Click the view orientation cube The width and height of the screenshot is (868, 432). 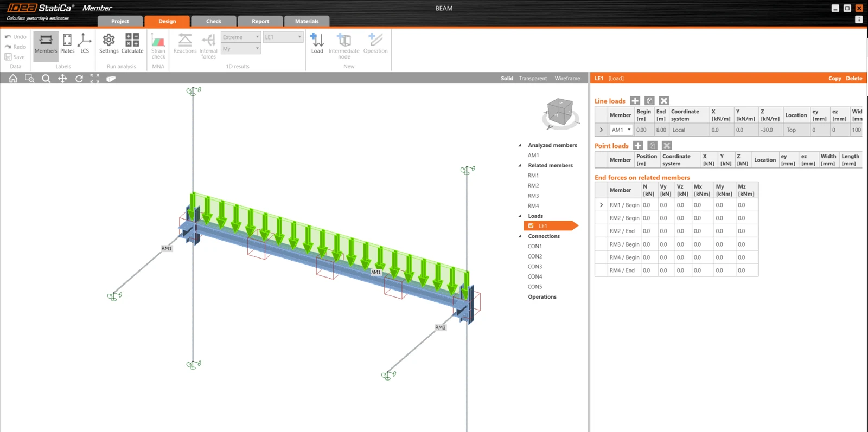(x=560, y=113)
